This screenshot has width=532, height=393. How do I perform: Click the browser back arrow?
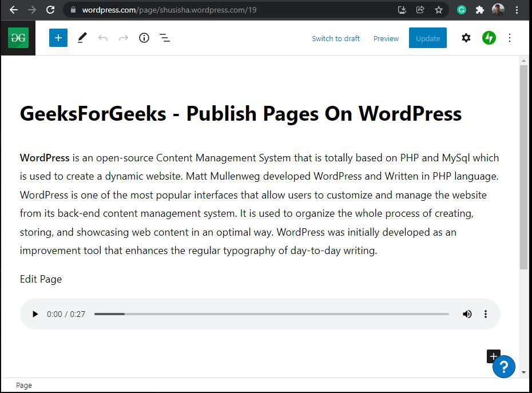click(x=14, y=10)
